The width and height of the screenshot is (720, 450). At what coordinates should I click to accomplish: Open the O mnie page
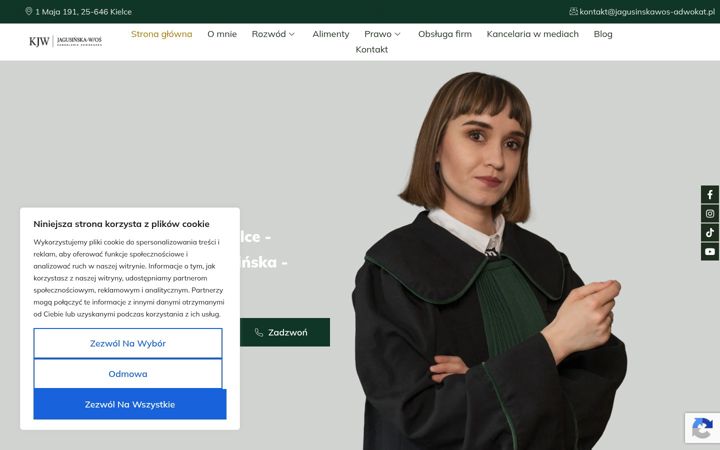point(222,34)
